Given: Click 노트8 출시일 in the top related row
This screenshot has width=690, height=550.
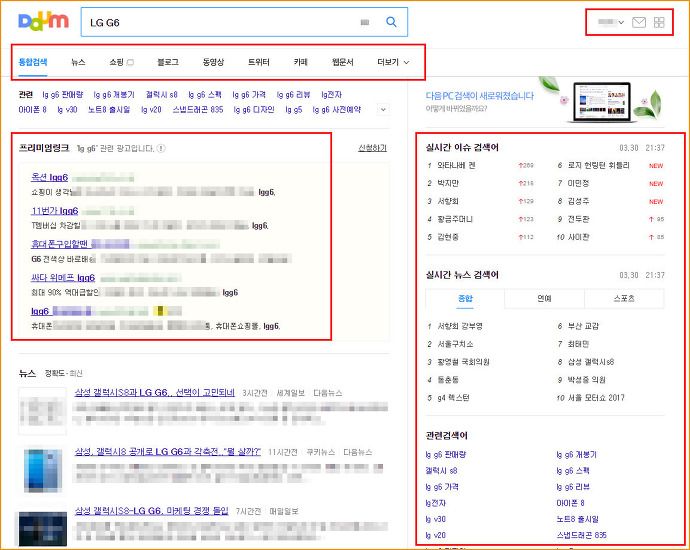Looking at the screenshot, I should pyautogui.click(x=109, y=110).
